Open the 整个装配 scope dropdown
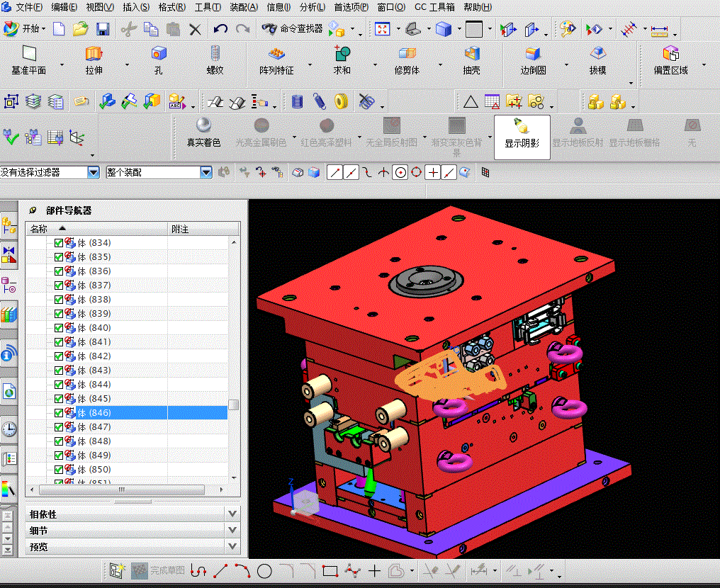 [206, 172]
